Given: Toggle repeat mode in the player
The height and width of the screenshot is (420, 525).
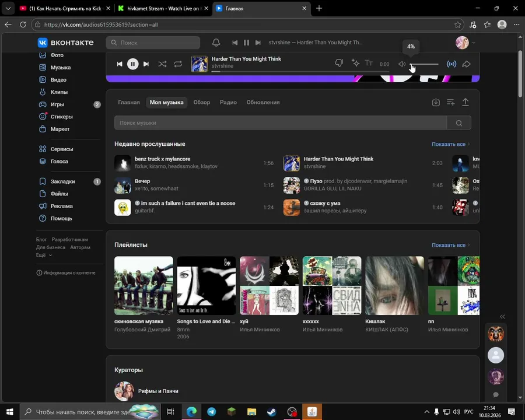Looking at the screenshot, I should point(178,64).
